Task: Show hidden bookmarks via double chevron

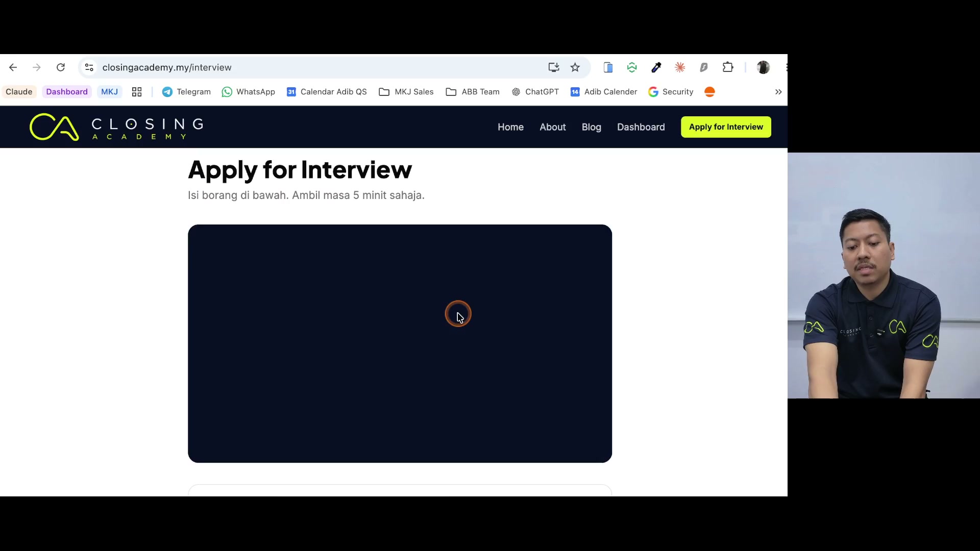Action: click(778, 92)
